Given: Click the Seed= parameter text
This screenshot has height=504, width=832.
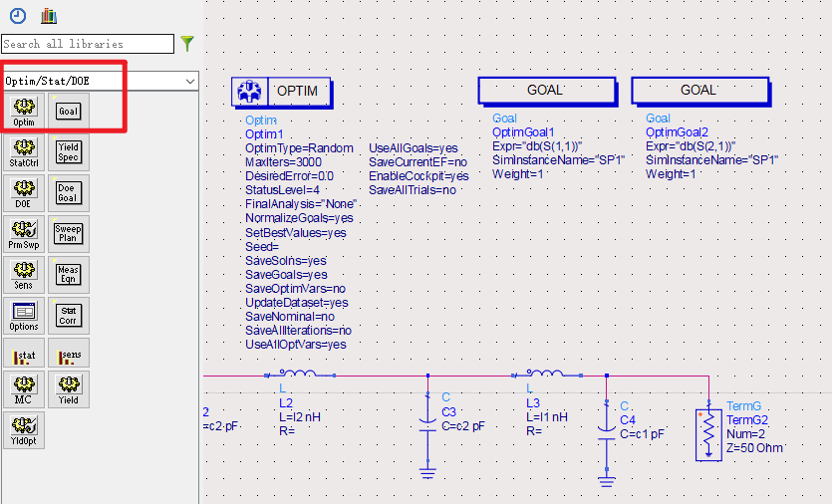Looking at the screenshot, I should [262, 247].
